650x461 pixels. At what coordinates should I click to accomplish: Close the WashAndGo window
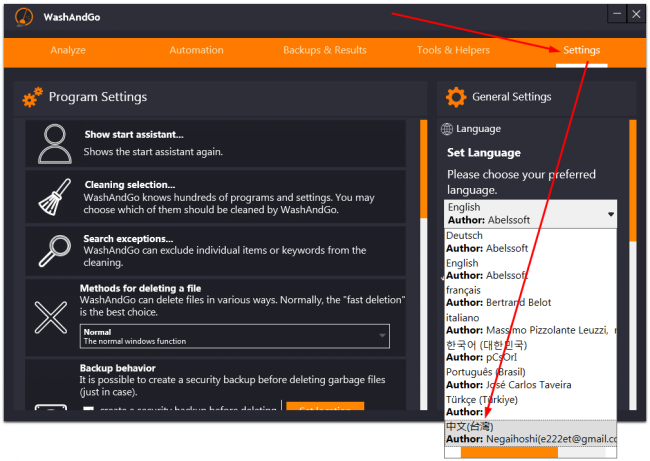[x=636, y=14]
